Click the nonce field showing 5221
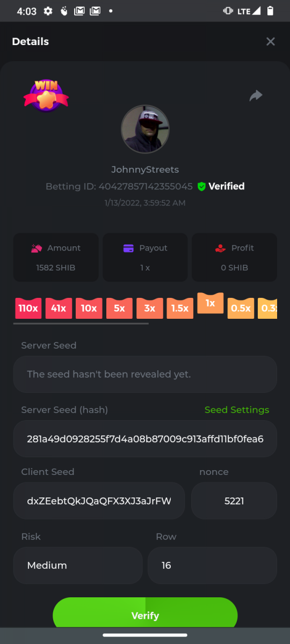This screenshot has width=290, height=644. [x=234, y=501]
